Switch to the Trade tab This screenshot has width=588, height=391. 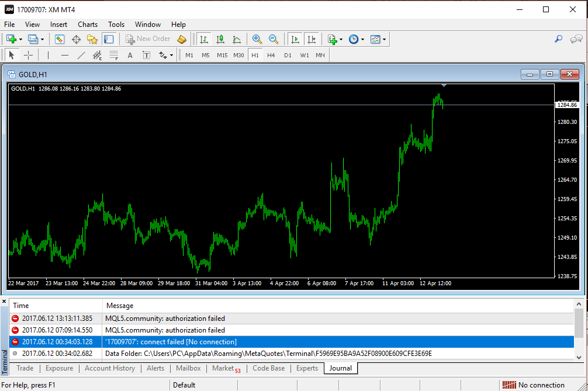(25, 368)
